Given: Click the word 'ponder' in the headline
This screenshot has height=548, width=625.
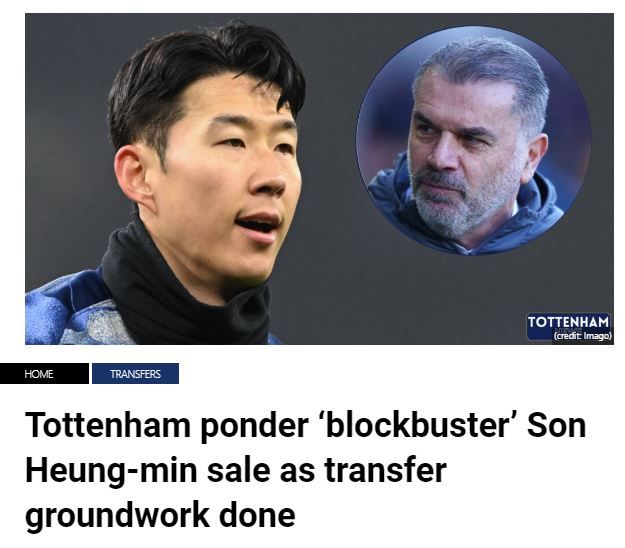Looking at the screenshot, I should [254, 426].
